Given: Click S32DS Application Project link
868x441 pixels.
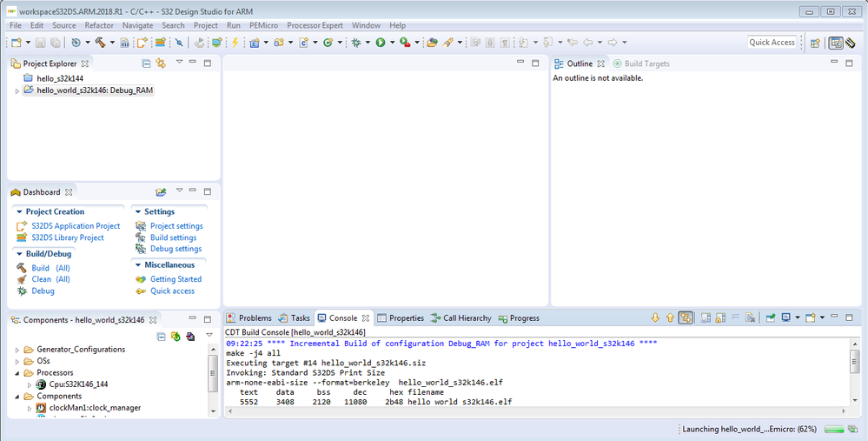Looking at the screenshot, I should tap(76, 226).
